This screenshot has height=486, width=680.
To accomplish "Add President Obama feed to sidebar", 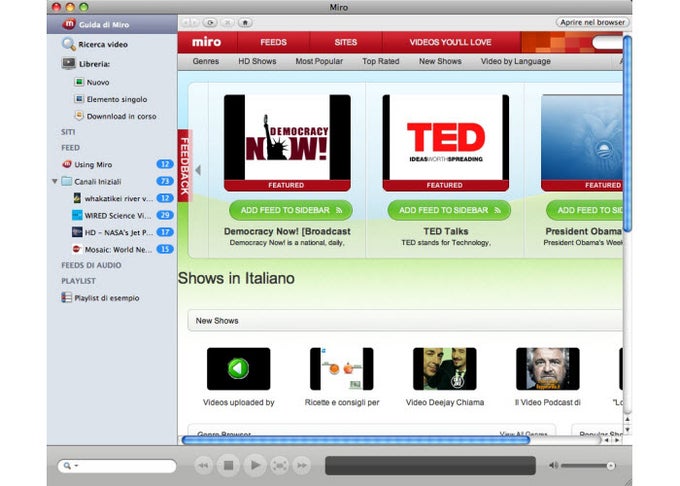I will [x=585, y=210].
